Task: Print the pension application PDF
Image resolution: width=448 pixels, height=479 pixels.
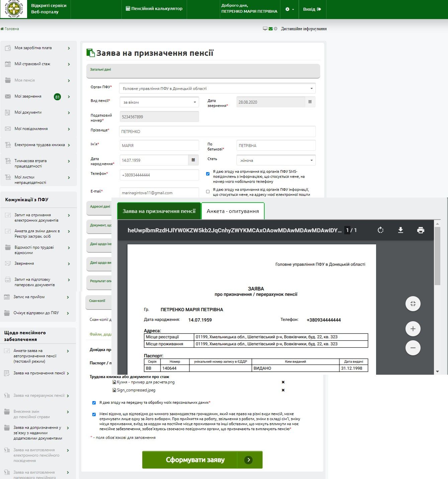Action: [x=421, y=230]
